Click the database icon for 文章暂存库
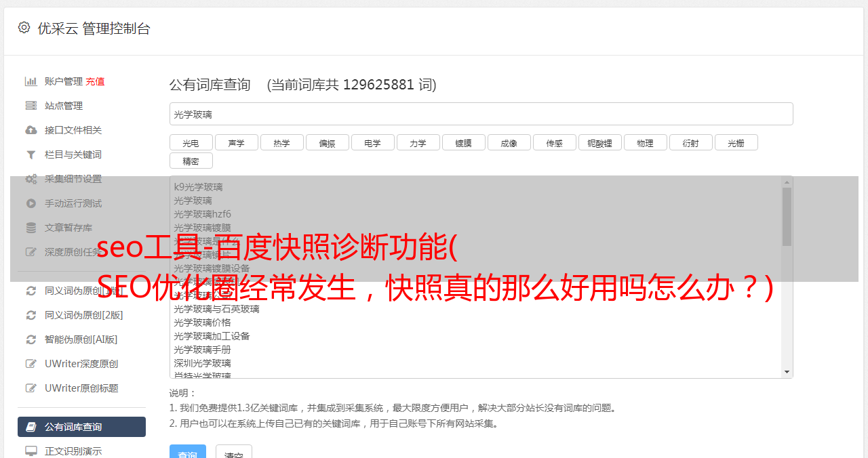This screenshot has height=458, width=868. click(x=31, y=228)
